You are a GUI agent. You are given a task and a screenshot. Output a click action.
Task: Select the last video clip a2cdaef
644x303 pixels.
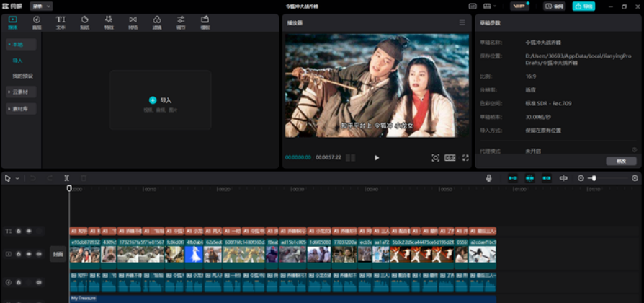click(483, 254)
